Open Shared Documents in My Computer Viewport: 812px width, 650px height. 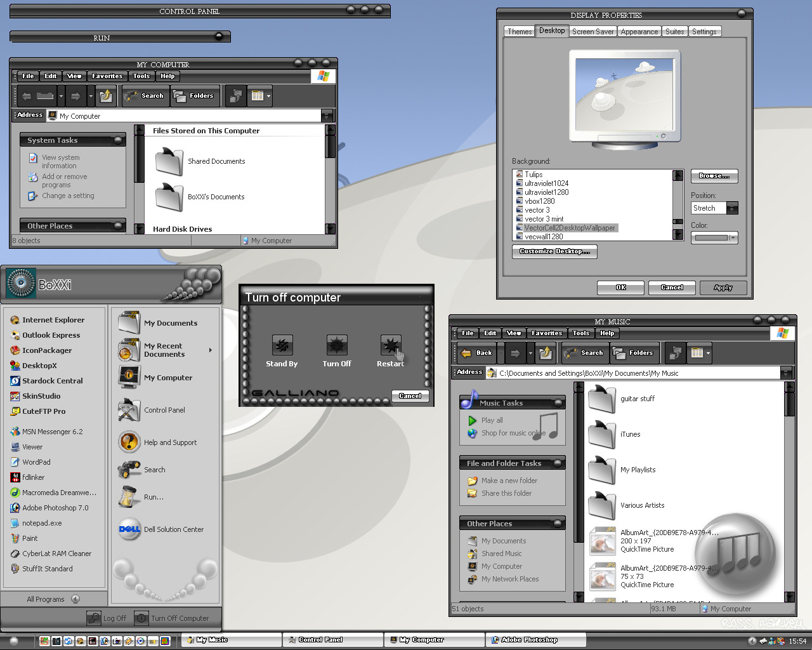(200, 161)
